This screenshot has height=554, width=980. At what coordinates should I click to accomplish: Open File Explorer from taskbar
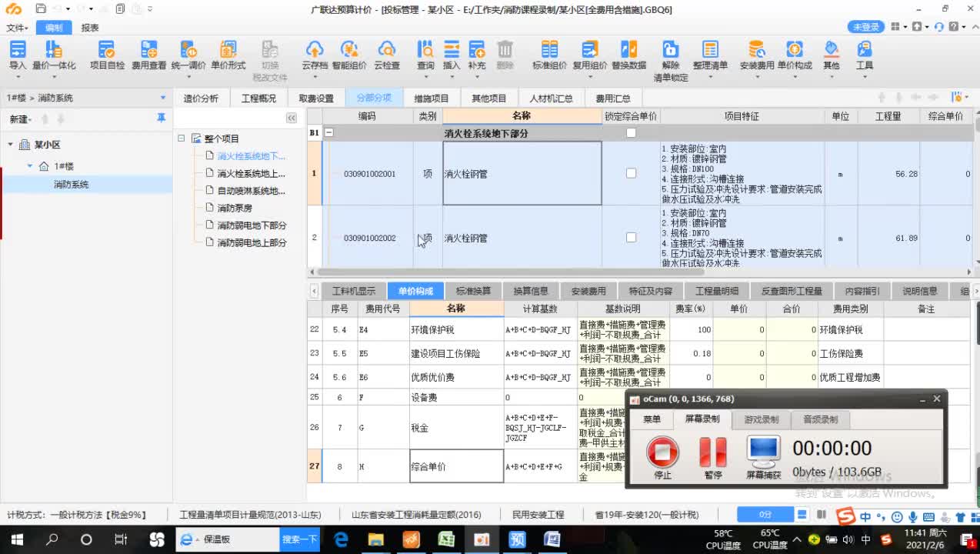point(376,539)
